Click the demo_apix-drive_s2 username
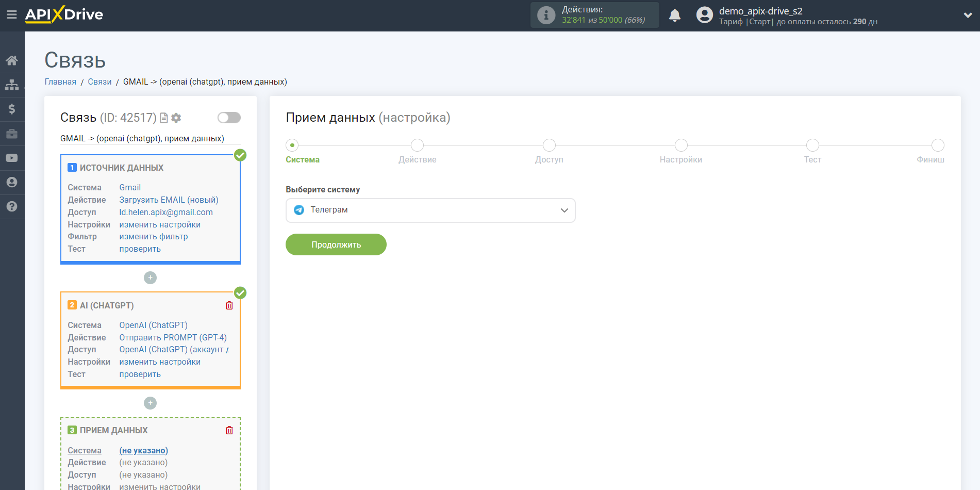The image size is (980, 490). click(761, 11)
